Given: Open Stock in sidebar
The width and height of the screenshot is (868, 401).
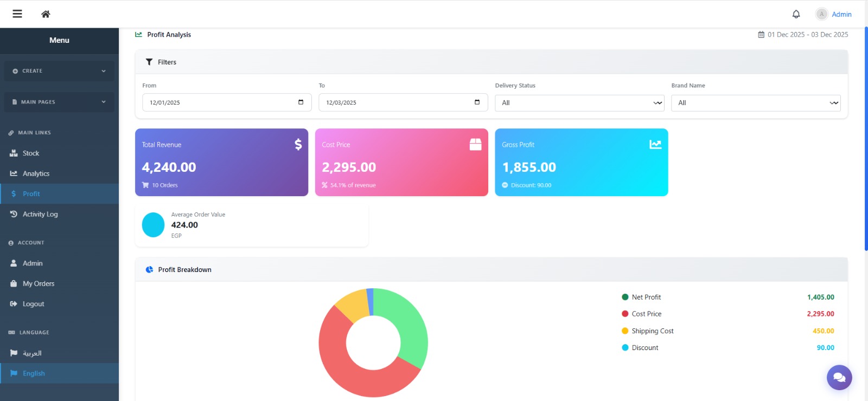Looking at the screenshot, I should tap(31, 153).
